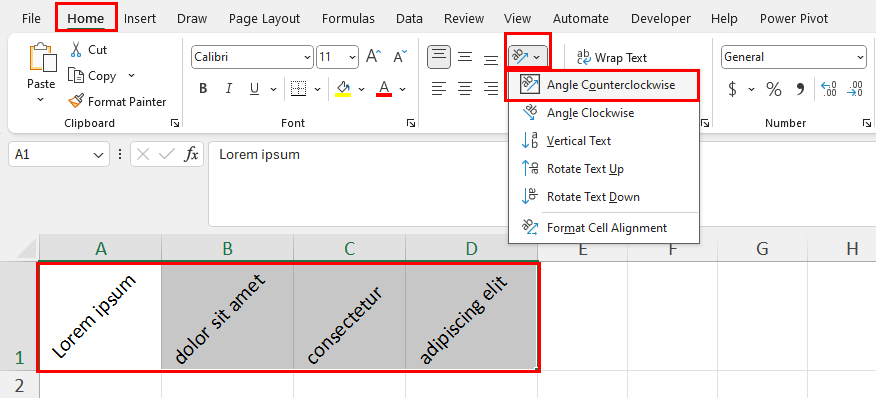Open Clipboard group dialog launcher
This screenshot has height=398, width=876.
[175, 123]
